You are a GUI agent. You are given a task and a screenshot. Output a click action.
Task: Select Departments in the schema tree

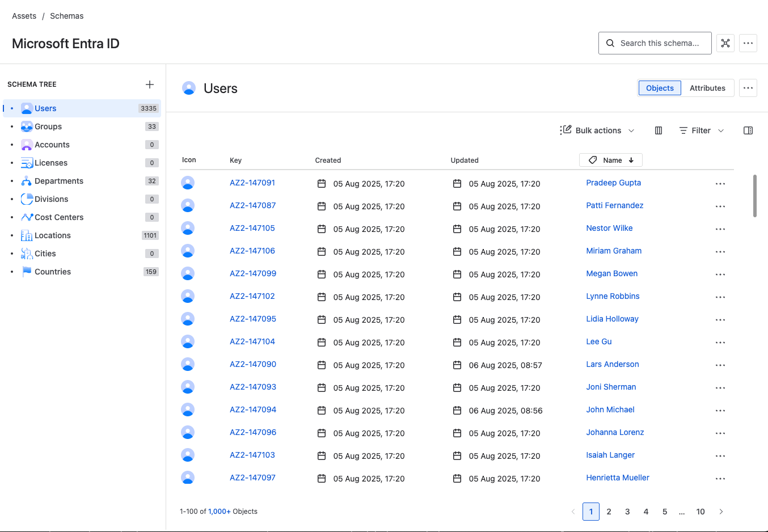(x=82, y=181)
